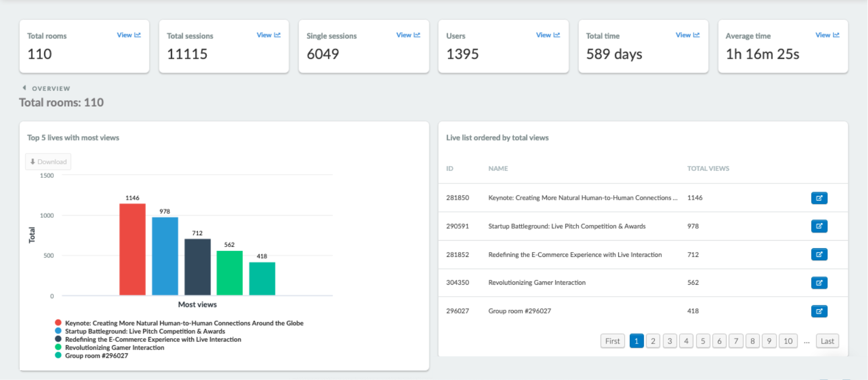Open external link icon for room 296027
Screen dimensions: 868x380
click(x=819, y=311)
